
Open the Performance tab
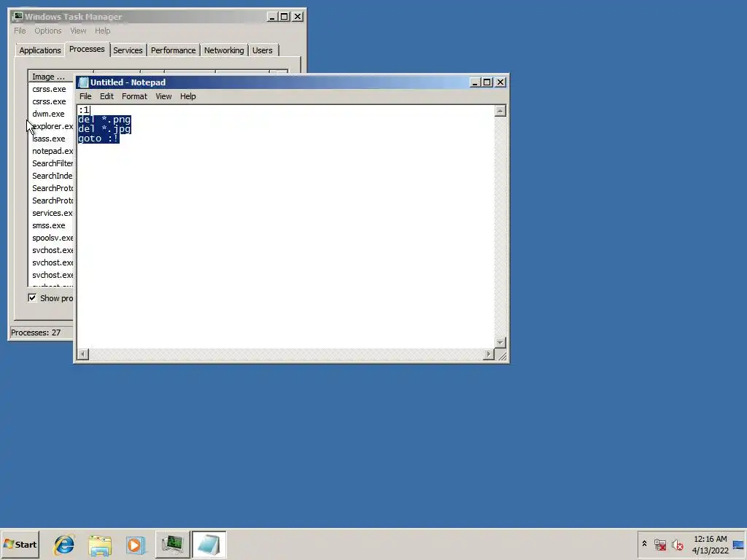coord(173,50)
